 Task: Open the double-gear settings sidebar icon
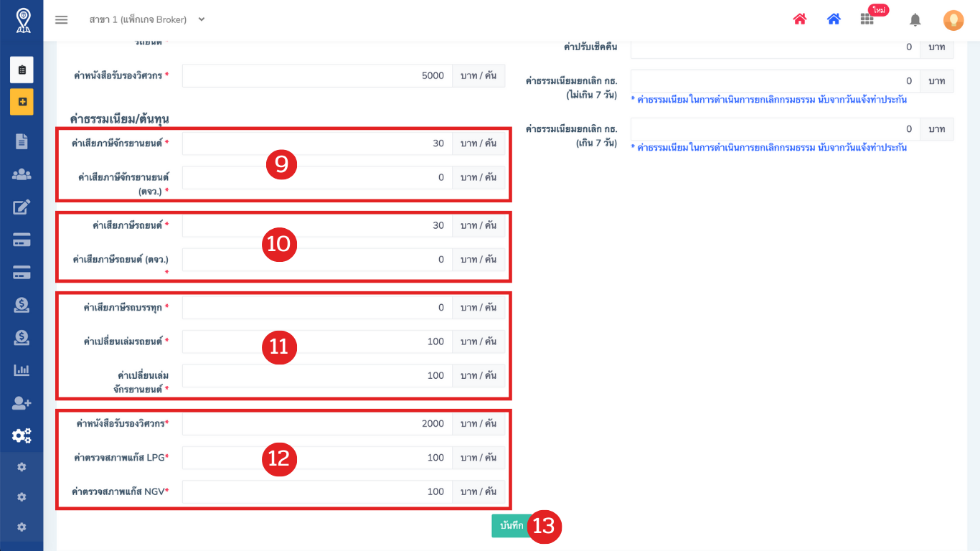coord(22,435)
